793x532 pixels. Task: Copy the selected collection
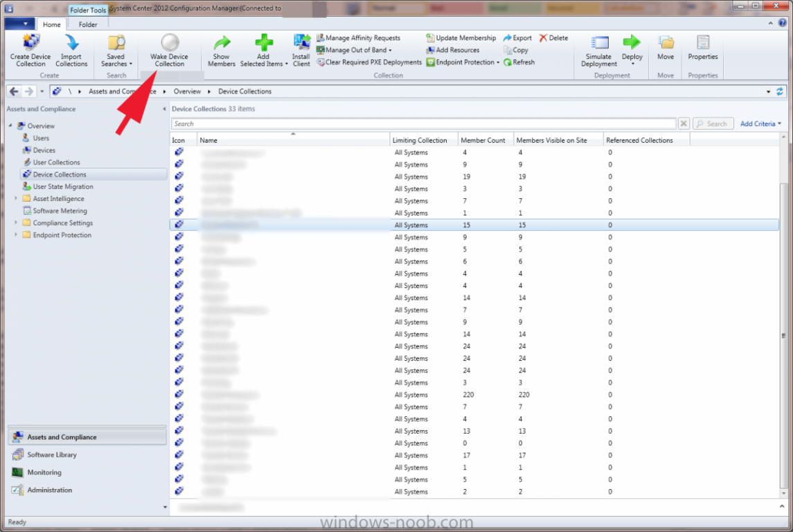coord(516,50)
